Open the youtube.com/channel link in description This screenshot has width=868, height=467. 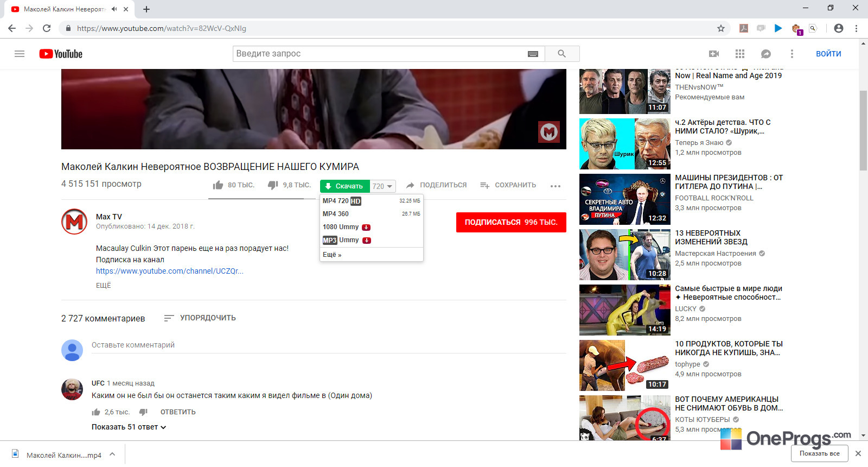point(170,271)
